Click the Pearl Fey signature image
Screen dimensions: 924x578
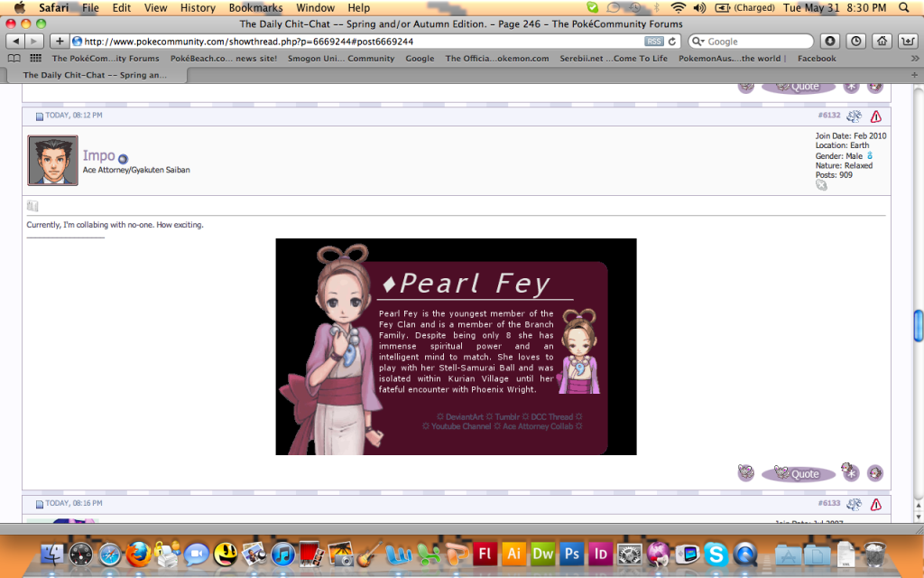456,347
